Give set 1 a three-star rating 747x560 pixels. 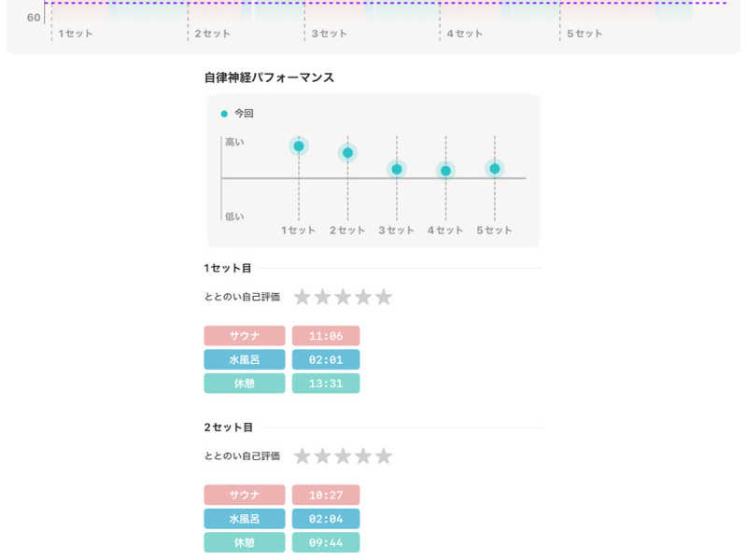click(343, 297)
